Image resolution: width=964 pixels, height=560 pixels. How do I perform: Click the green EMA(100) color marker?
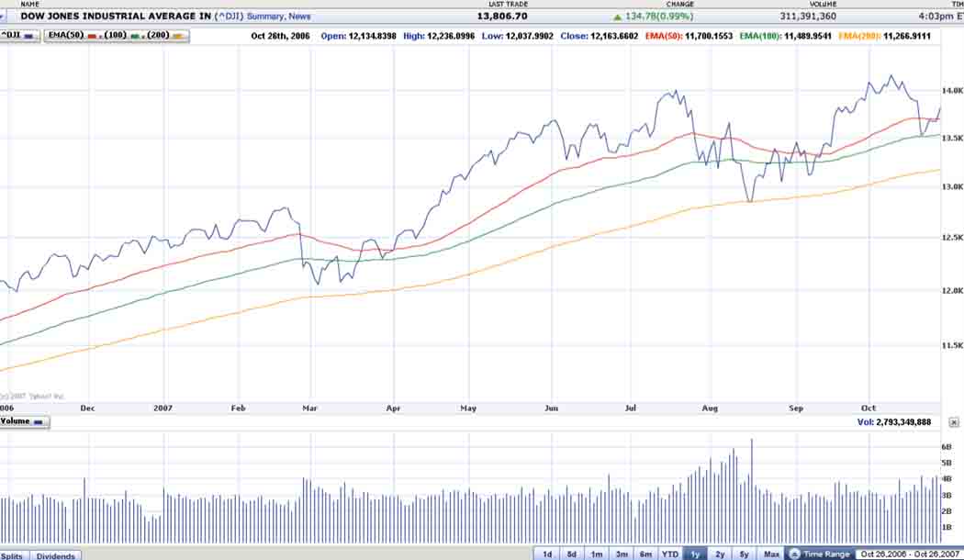[134, 36]
